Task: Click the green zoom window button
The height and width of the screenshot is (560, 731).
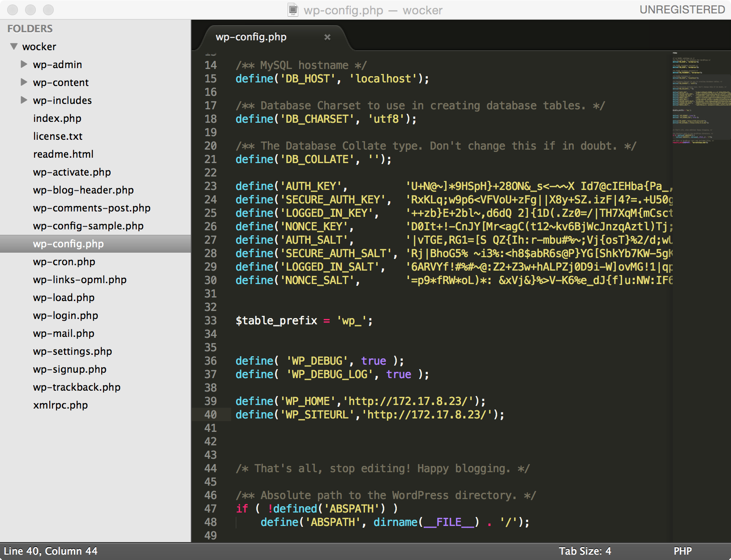Action: click(48, 10)
